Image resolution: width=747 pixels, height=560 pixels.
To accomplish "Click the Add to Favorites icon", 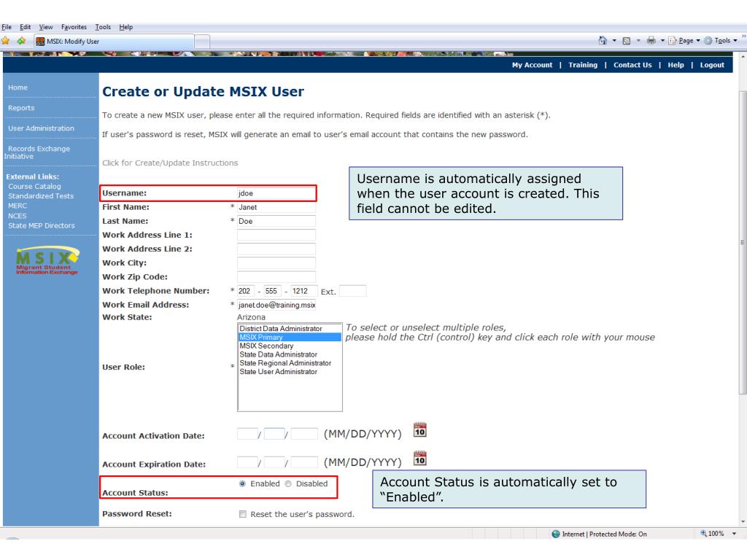I will point(21,41).
